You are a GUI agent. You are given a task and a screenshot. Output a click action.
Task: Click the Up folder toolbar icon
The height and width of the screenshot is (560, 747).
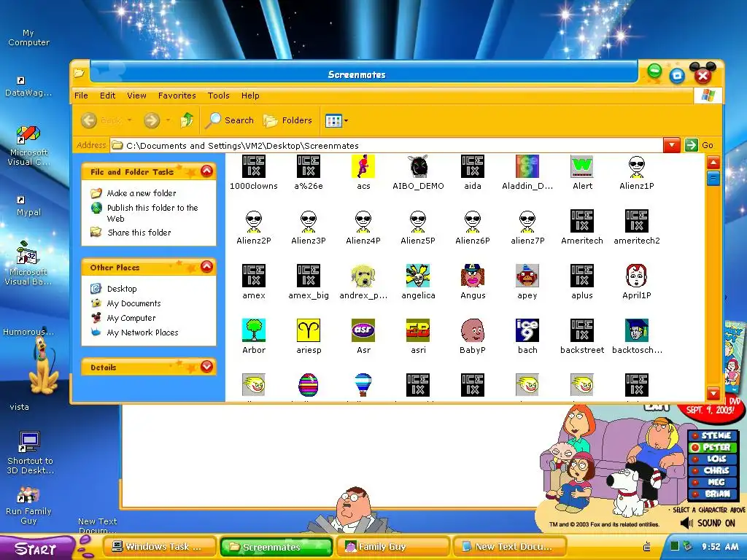[x=187, y=120]
